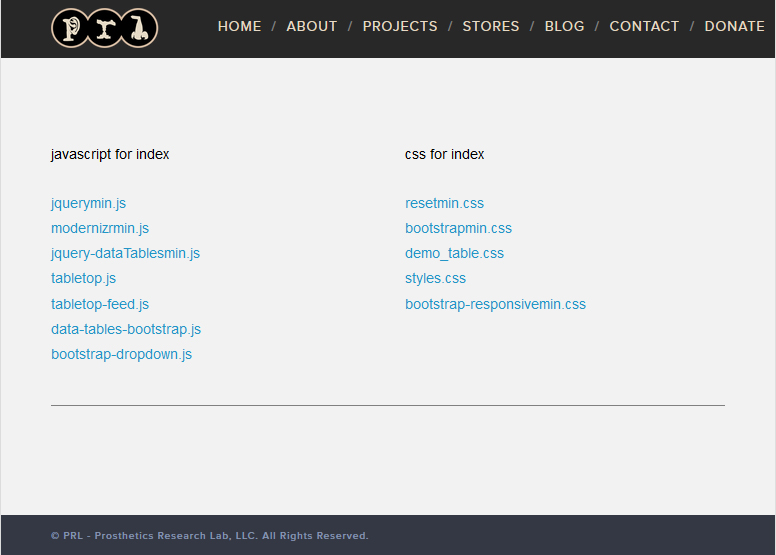Click the PRL copyright footer text

click(209, 536)
